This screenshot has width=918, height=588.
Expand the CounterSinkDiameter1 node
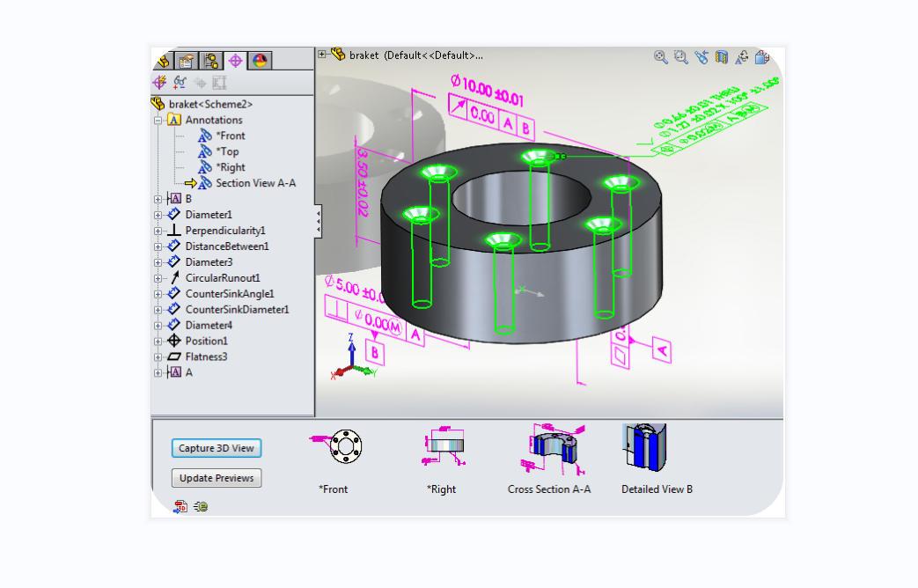point(158,310)
